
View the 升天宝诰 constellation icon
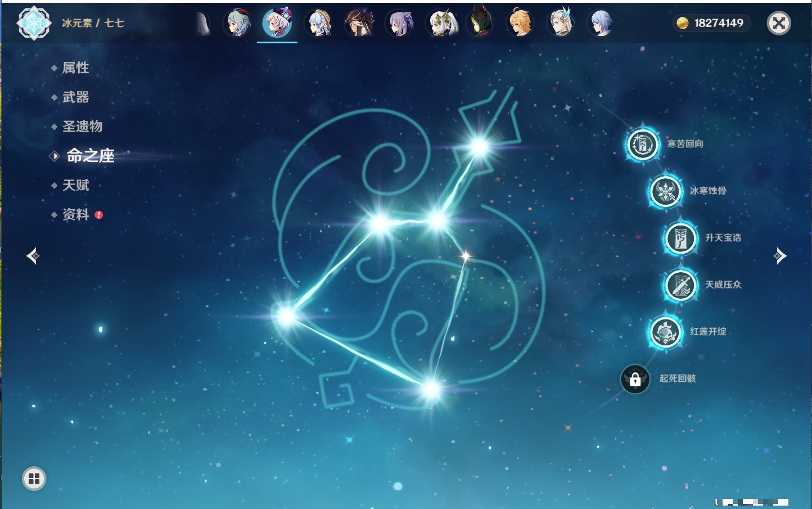pos(680,238)
